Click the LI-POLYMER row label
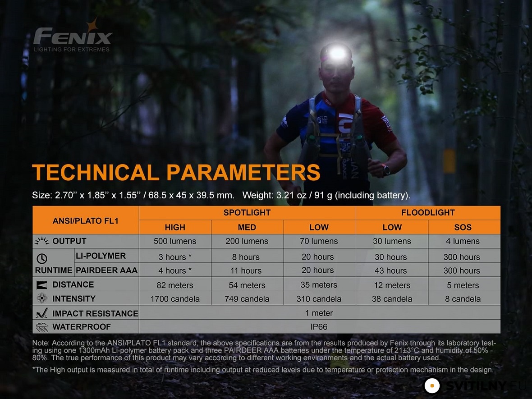Viewport: 532px width, 399px height. (101, 256)
